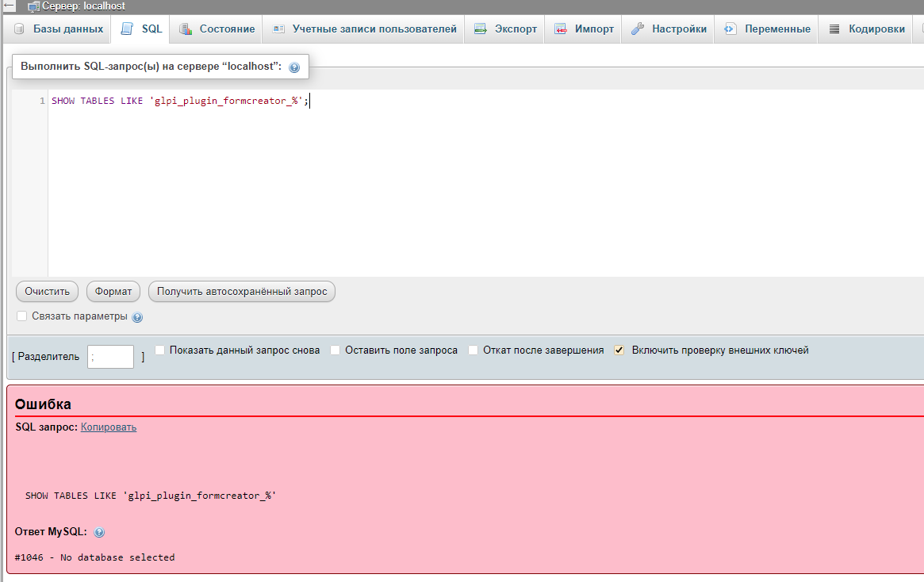Click the Очистить button
The width and height of the screenshot is (924, 582).
pos(46,291)
